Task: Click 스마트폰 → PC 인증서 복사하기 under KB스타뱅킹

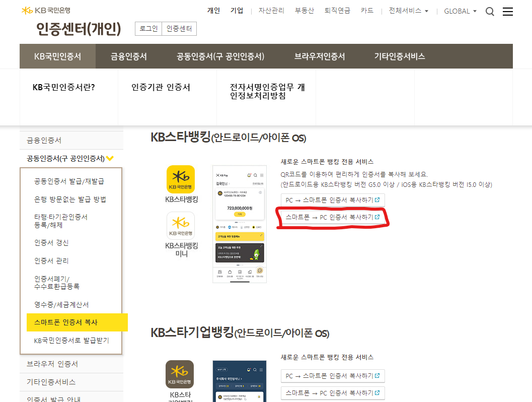Action: pyautogui.click(x=333, y=217)
